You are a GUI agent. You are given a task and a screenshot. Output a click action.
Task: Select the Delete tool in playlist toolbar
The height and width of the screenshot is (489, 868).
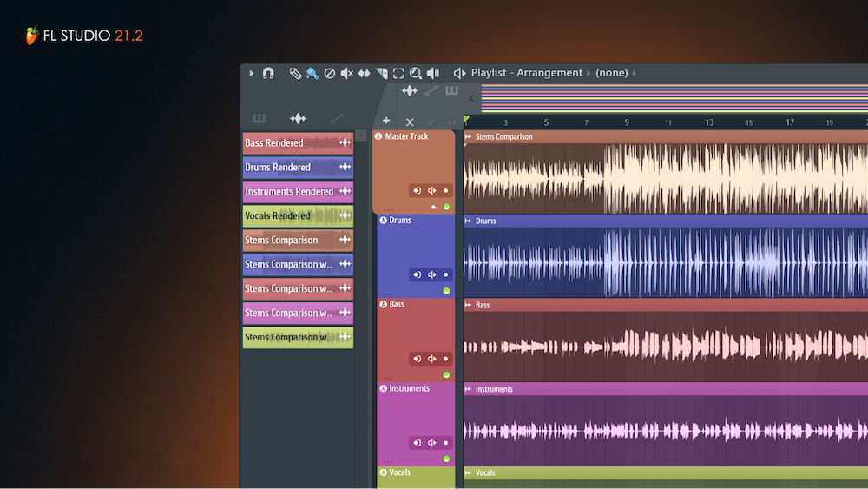(x=330, y=74)
